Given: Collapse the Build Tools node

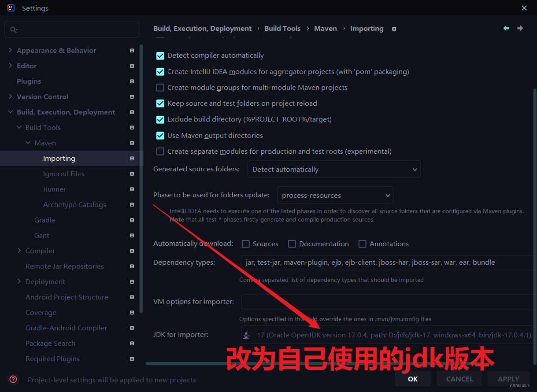Looking at the screenshot, I should point(19,128).
